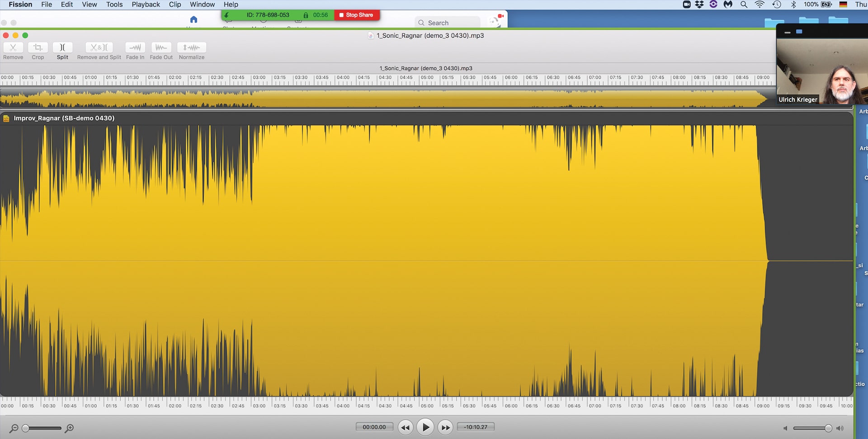Click the low volume speaker icon
Viewport: 868px width, 439px height.
coord(785,428)
